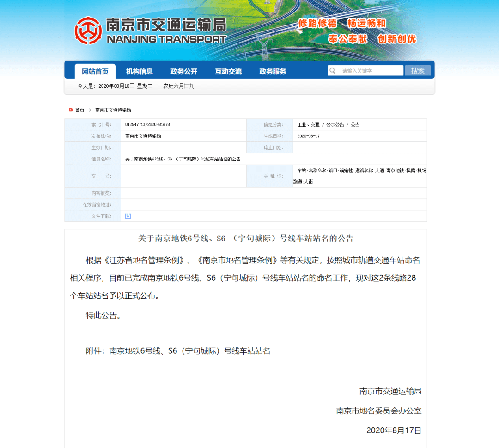The image size is (499, 448).
Task: Click the 南京市交通运输局 site title banner
Action: point(166,25)
